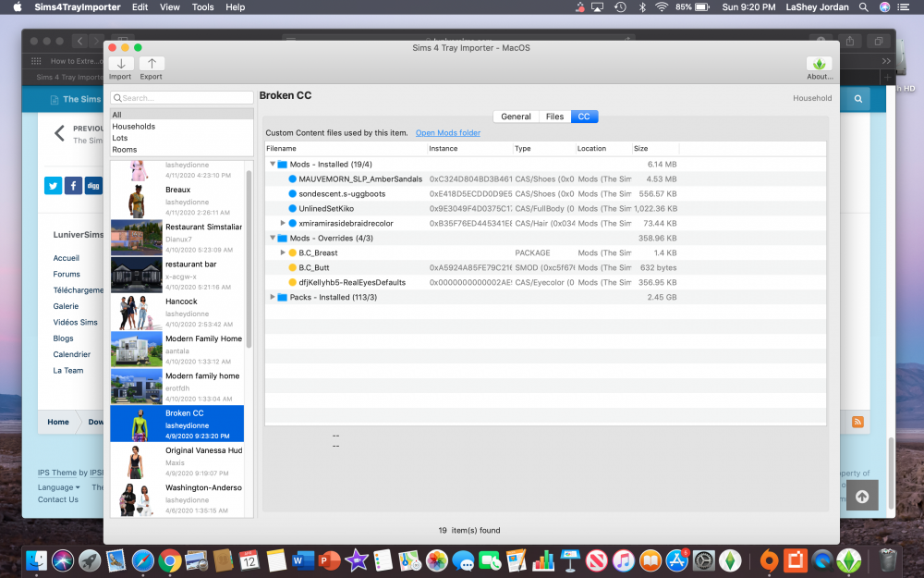The width and height of the screenshot is (924, 578).
Task: Click the search magnifier on the website header
Action: click(858, 99)
